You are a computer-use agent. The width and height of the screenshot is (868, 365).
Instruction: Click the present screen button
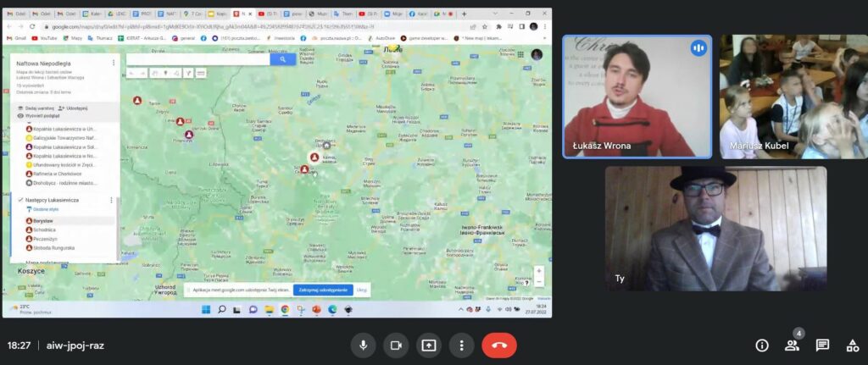(x=428, y=346)
